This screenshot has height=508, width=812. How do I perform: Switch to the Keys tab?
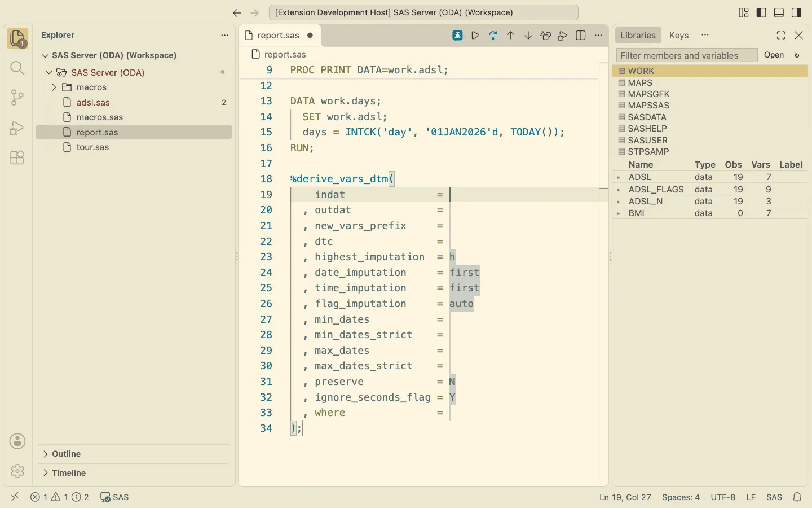679,35
